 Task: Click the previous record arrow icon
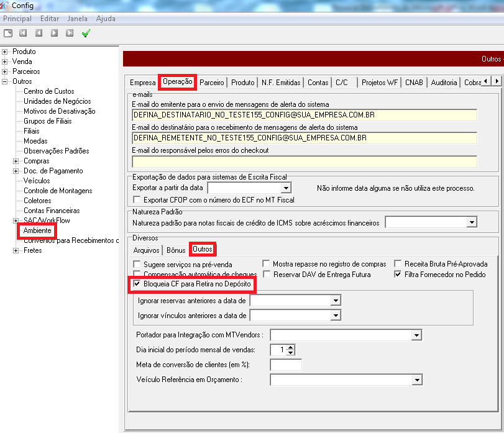pos(39,33)
